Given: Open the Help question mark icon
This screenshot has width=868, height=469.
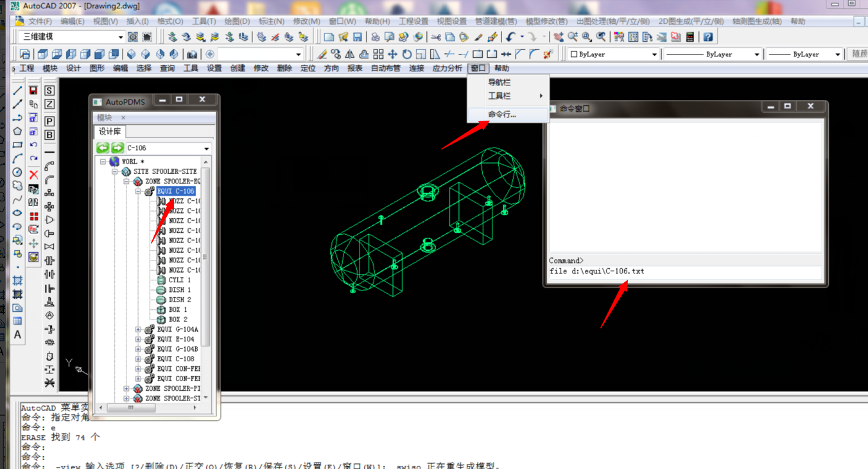Looking at the screenshot, I should tap(707, 37).
